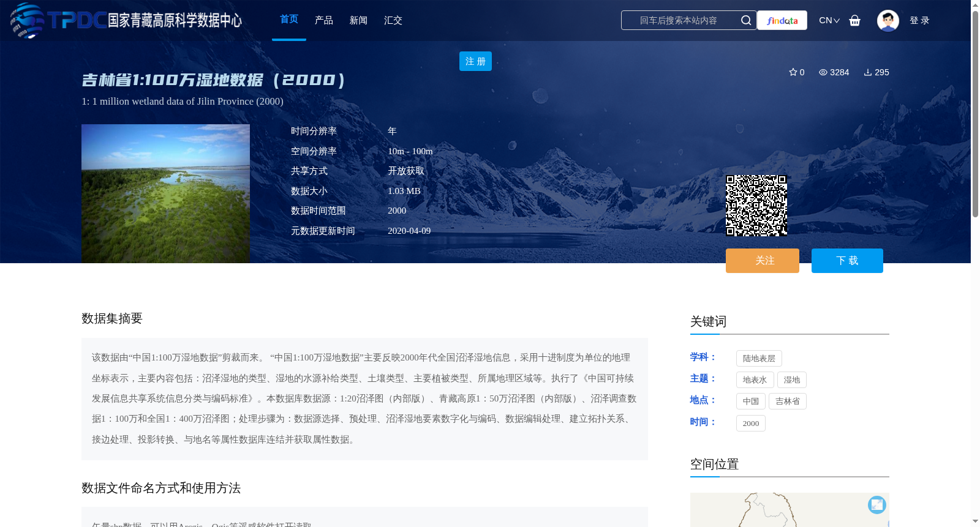Viewport: 980px width, 527px height.
Task: Select the 地表水 keyword tag
Action: 755,379
